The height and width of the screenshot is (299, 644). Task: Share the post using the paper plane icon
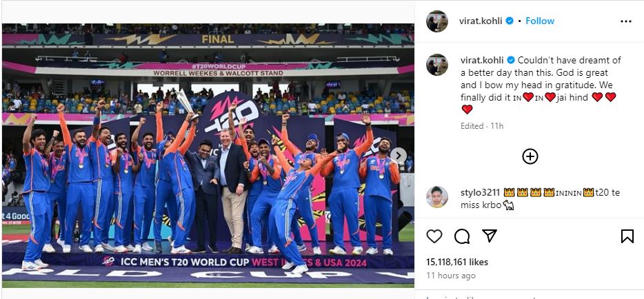[489, 236]
